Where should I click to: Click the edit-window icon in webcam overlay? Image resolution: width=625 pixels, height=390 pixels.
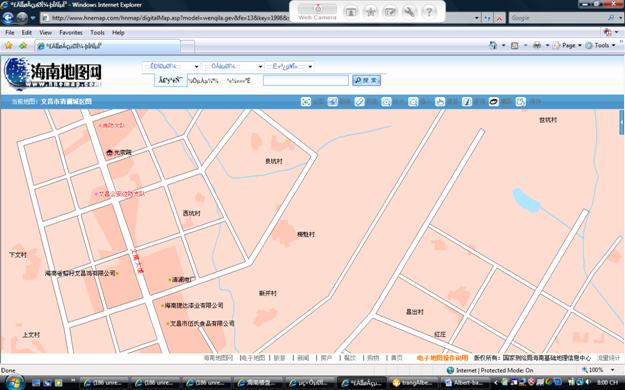[x=390, y=12]
